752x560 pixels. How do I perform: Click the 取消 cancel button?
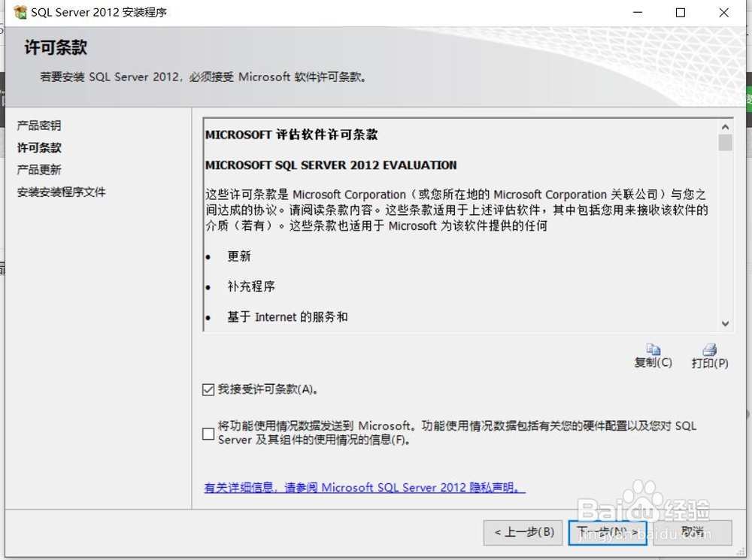693,532
